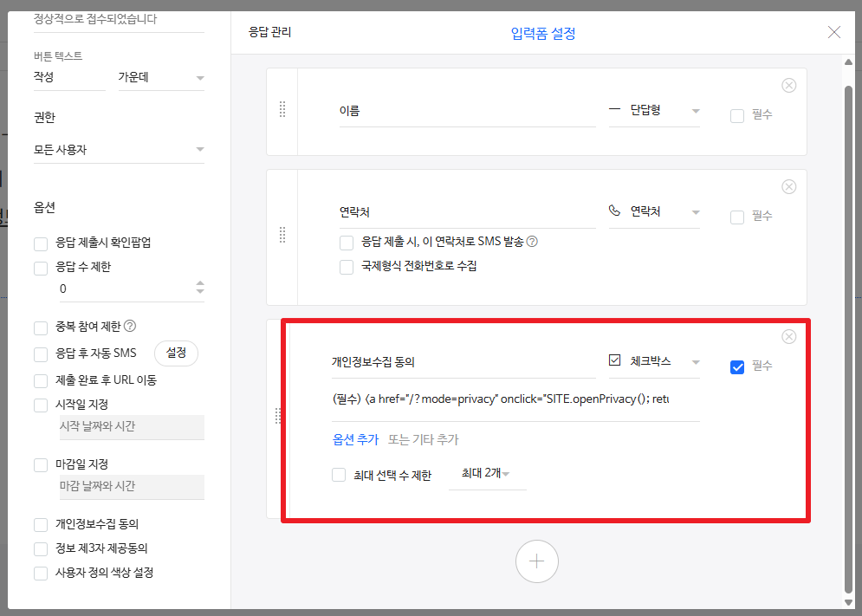Close the 입력폼 설정 dialog
Screen dimensions: 862x616
click(x=833, y=32)
